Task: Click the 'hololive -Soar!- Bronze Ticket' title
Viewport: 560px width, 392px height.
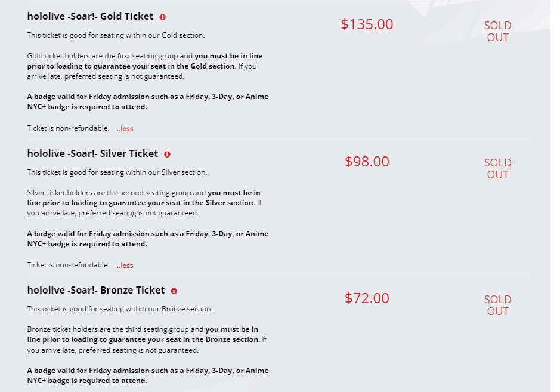Action: coord(96,291)
